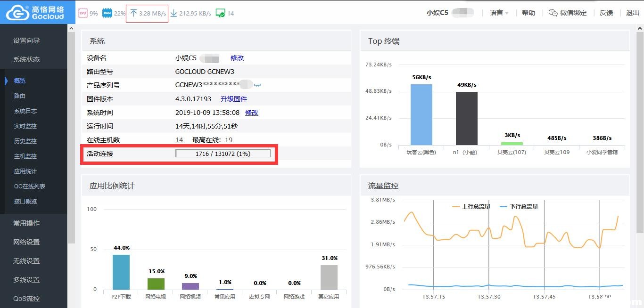Click the CPU usage icon in top bar

point(83,13)
